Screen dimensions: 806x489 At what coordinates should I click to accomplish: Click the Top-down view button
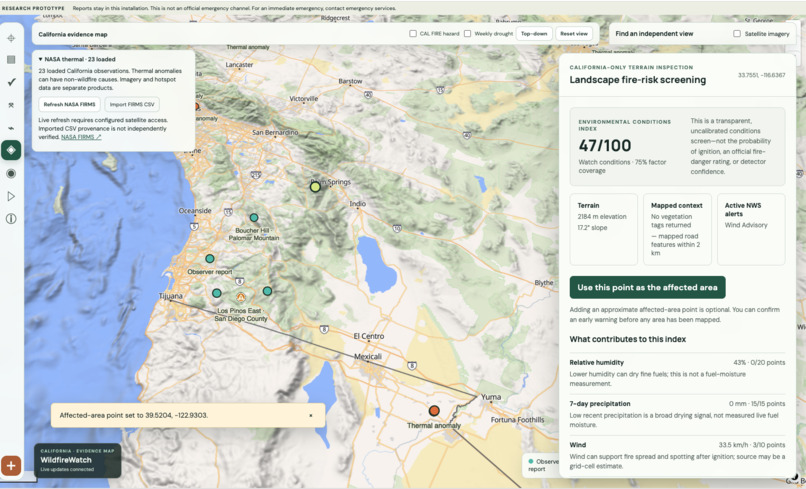pos(534,33)
